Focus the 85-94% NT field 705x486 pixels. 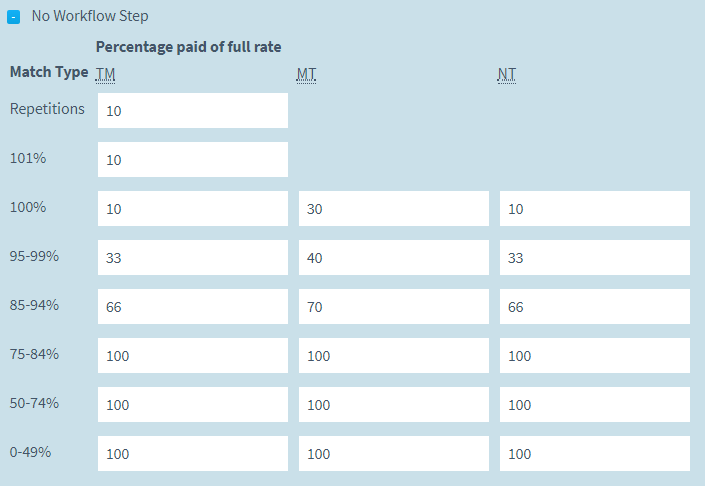point(594,307)
